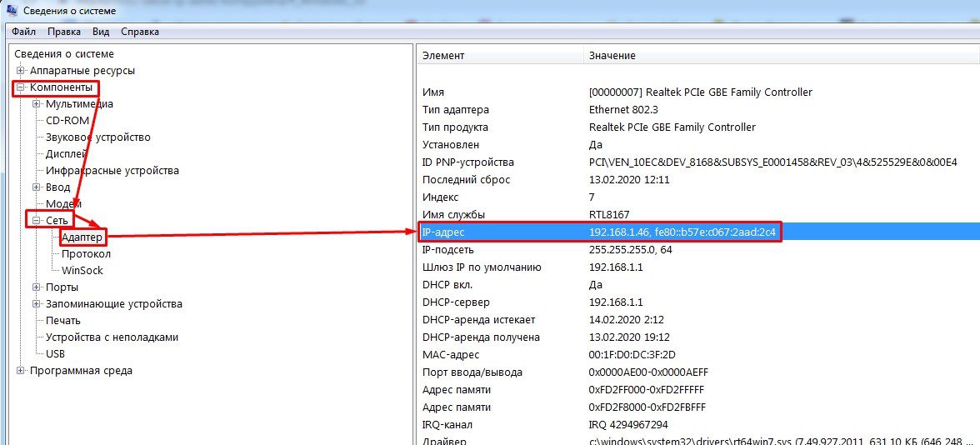Image resolution: width=980 pixels, height=445 pixels.
Task: Select Устройства с неполадками in the tree
Action: point(112,337)
